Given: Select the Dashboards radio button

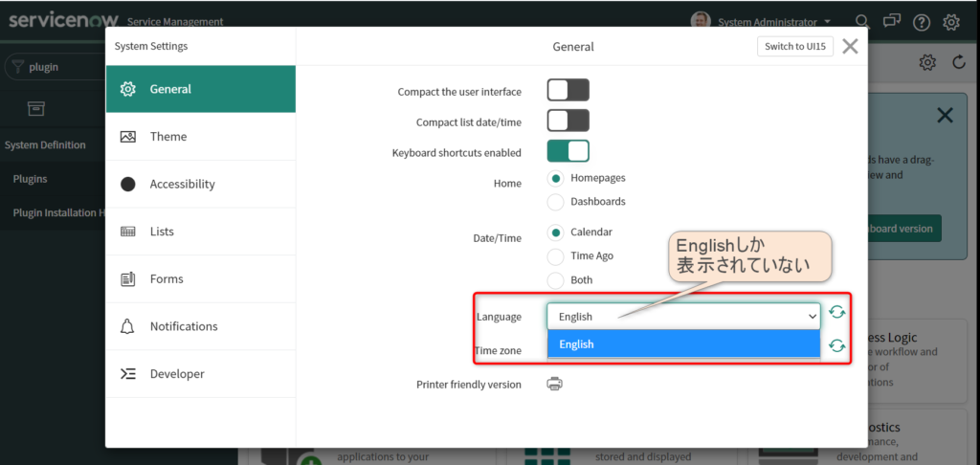Looking at the screenshot, I should point(555,202).
